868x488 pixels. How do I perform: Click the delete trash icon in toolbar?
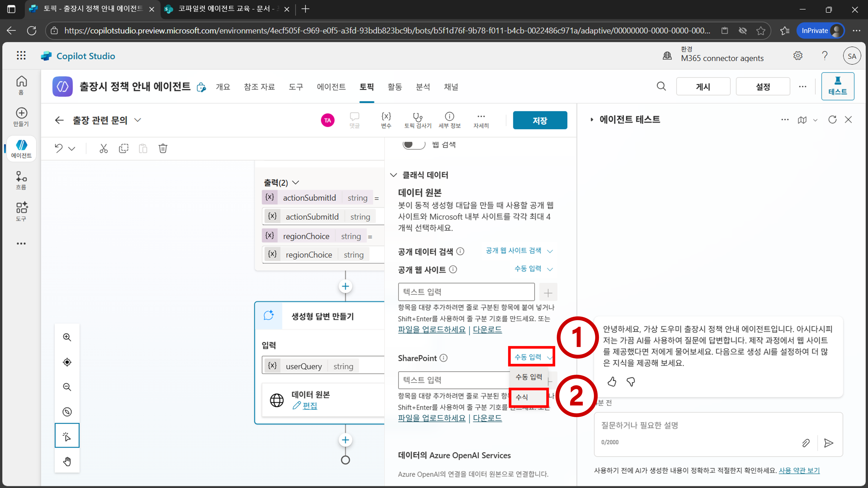[x=163, y=148]
